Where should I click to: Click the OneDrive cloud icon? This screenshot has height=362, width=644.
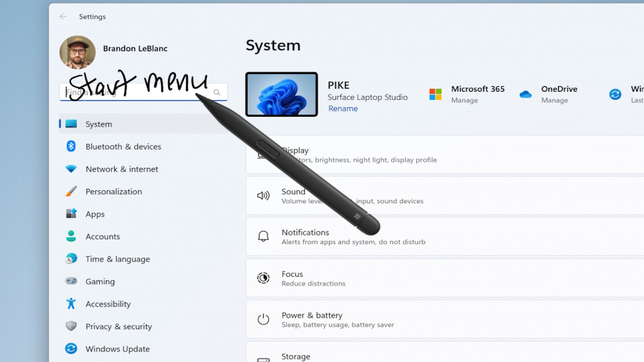coord(525,94)
